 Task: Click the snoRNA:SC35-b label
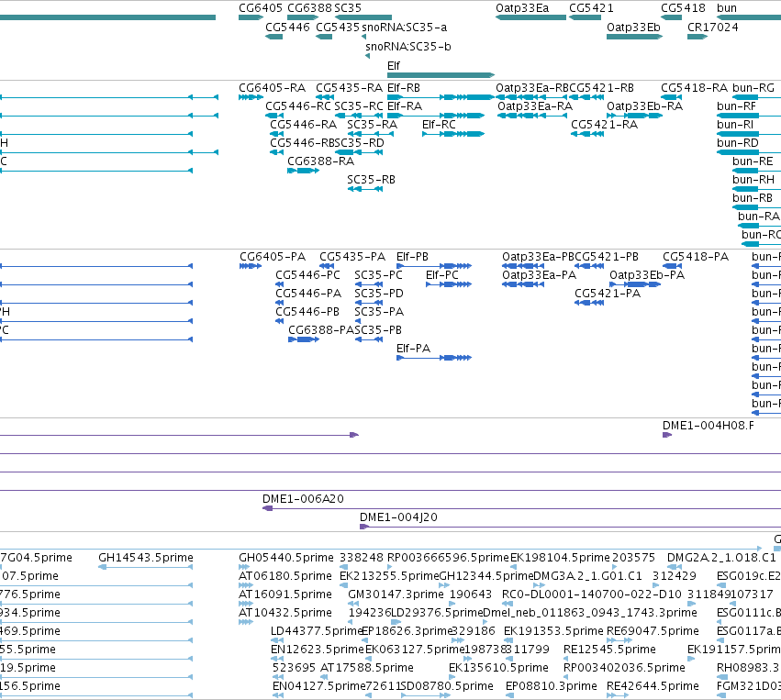407,47
